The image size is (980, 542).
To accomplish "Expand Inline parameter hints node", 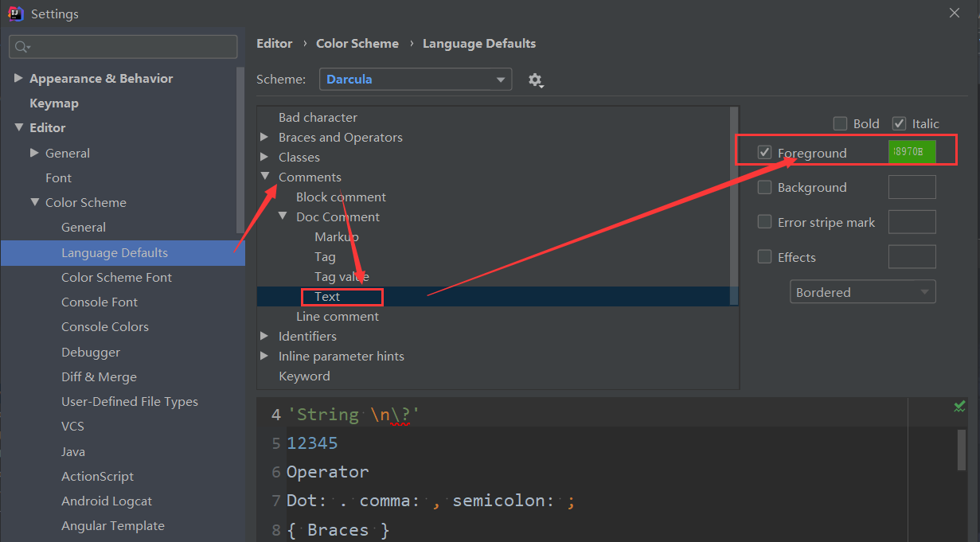I will (x=264, y=356).
